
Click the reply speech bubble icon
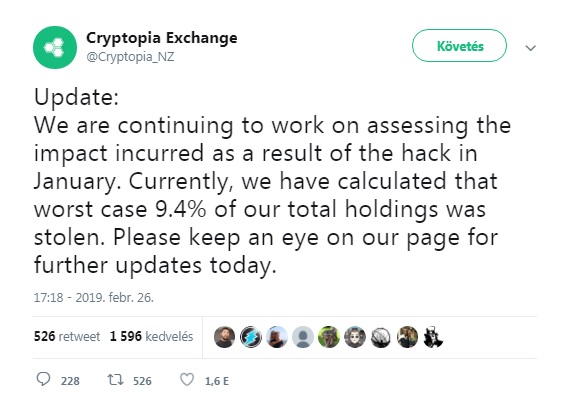coord(43,379)
